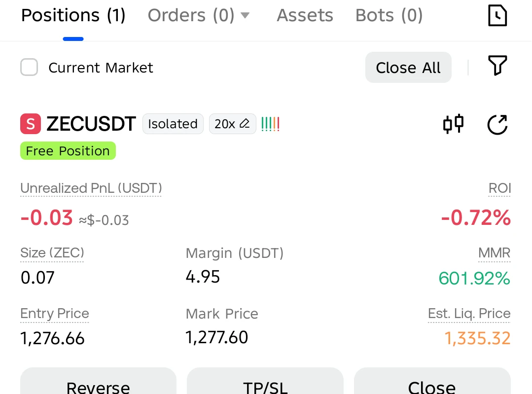Open the positions filter funnel icon
The height and width of the screenshot is (394, 532).
[497, 65]
